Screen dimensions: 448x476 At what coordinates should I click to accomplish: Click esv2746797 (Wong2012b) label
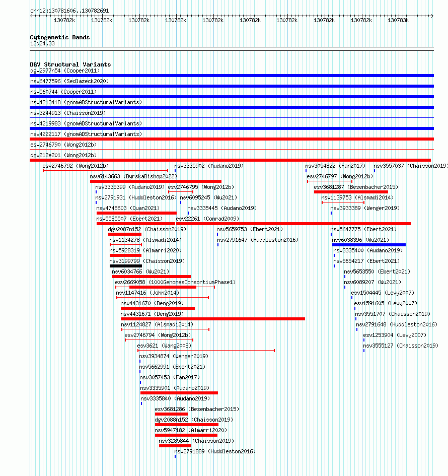(x=340, y=177)
